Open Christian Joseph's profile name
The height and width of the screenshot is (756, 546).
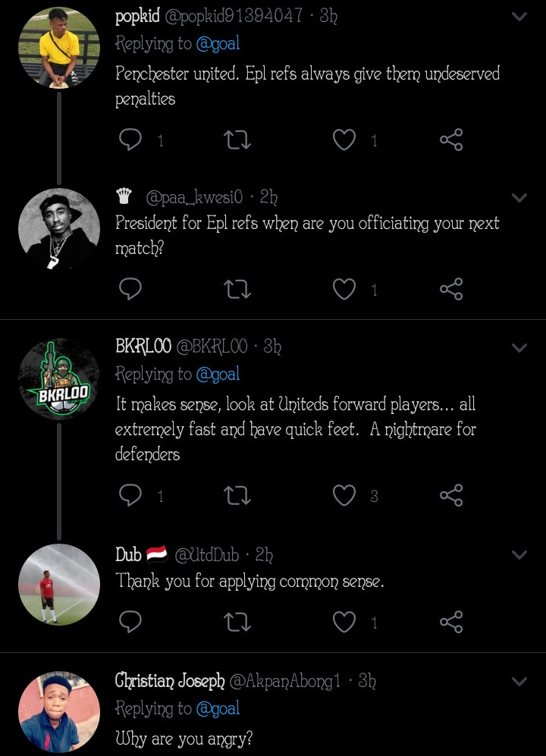(x=170, y=681)
